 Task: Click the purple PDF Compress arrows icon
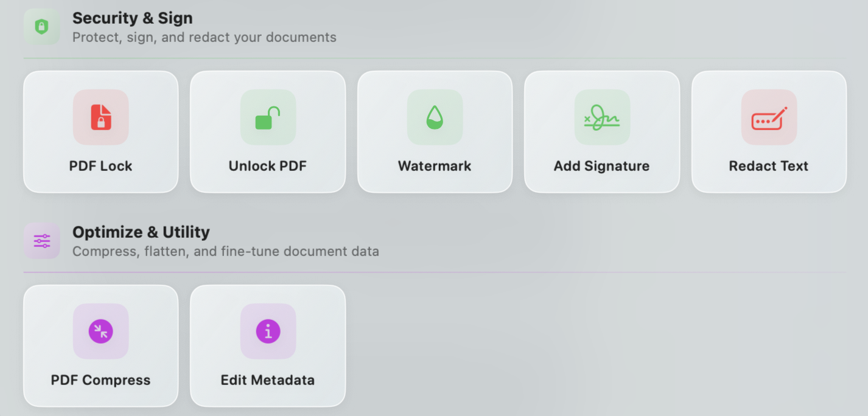click(101, 331)
